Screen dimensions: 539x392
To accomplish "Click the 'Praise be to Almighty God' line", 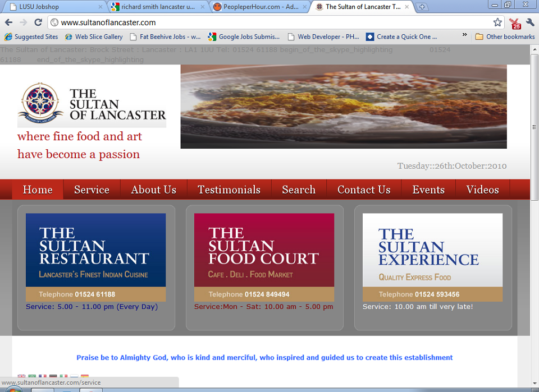I will coord(264,358).
